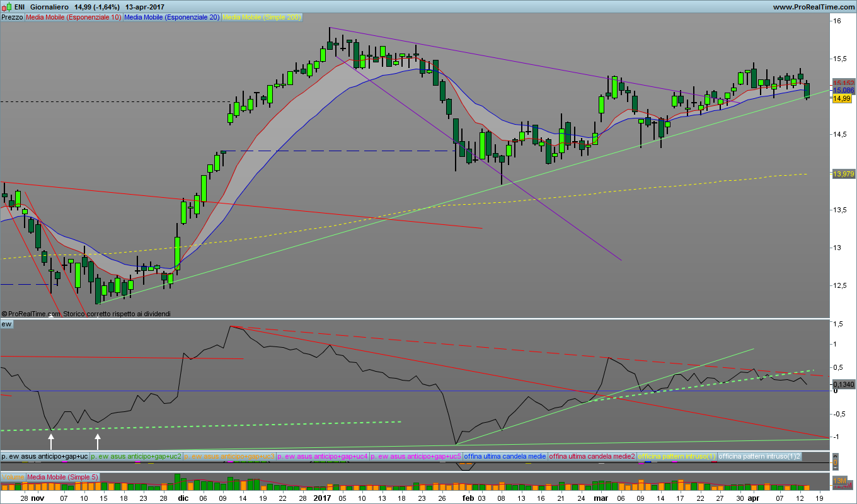Click the yellow 13,979 SMA200 price tag
This screenshot has height=504, width=857.
tap(843, 174)
